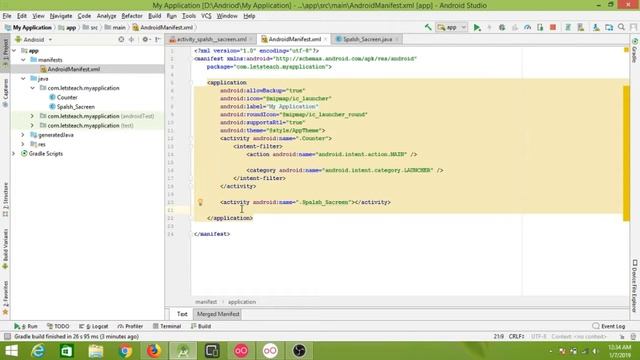The width and height of the screenshot is (640, 360).
Task: Switch to activity_spalsh_sacreen.xml tab
Action: (211, 39)
